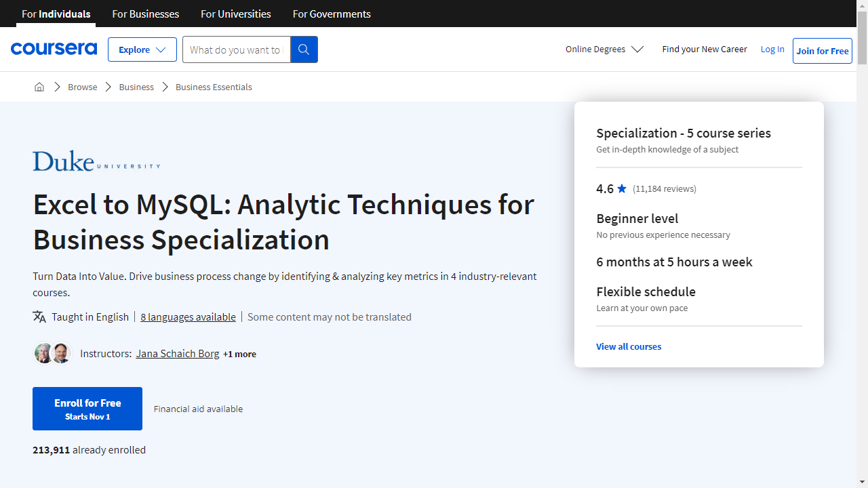Screen dimensions: 868x488
Task: Click Enroll for Free button
Action: click(x=87, y=409)
